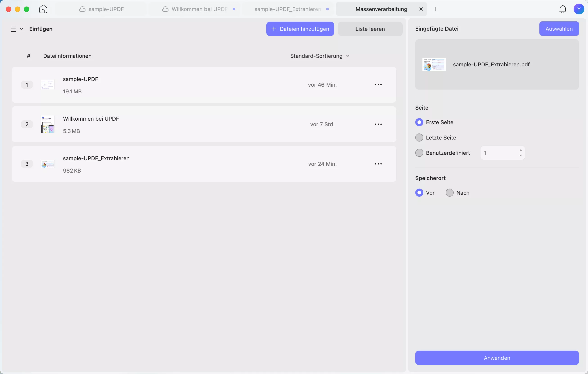Open the user profile avatar
588x374 pixels.
579,9
